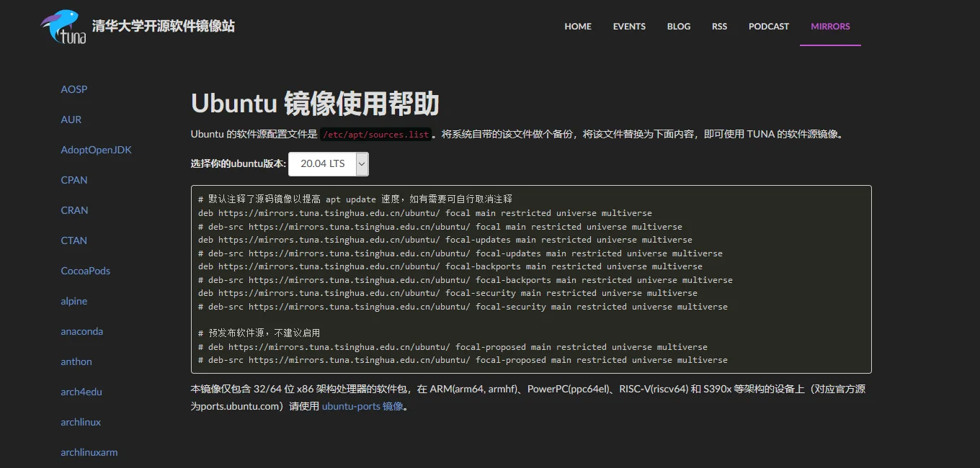Click the TUNA fish logo icon
This screenshot has width=980, height=468.
point(64,27)
